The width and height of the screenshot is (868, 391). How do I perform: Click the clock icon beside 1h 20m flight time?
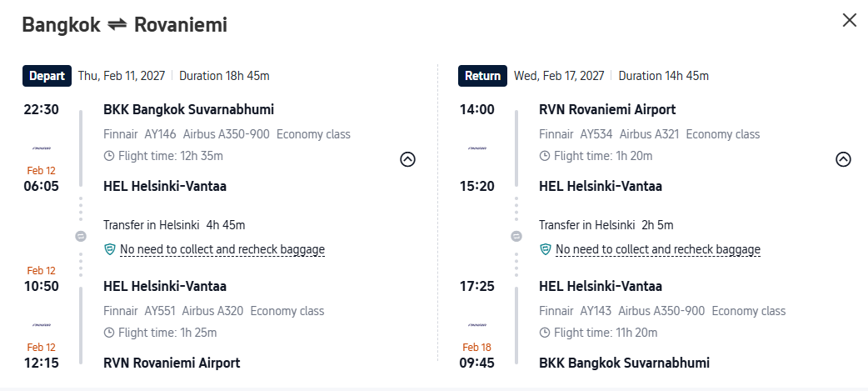pyautogui.click(x=545, y=156)
